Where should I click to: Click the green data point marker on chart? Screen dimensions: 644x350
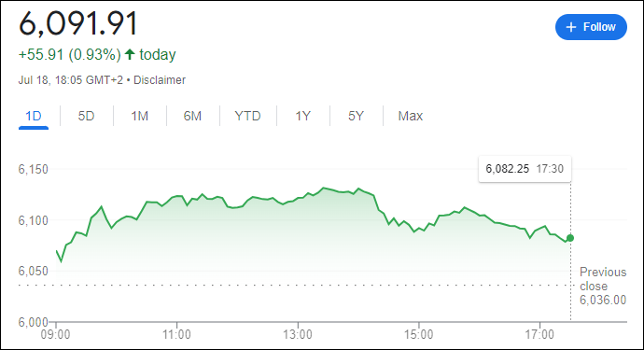point(570,238)
